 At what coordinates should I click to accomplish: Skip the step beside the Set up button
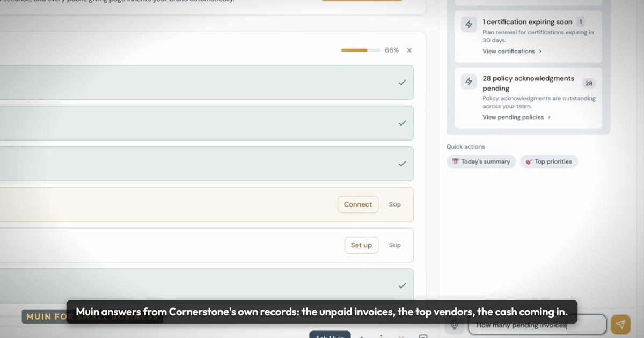pos(394,245)
